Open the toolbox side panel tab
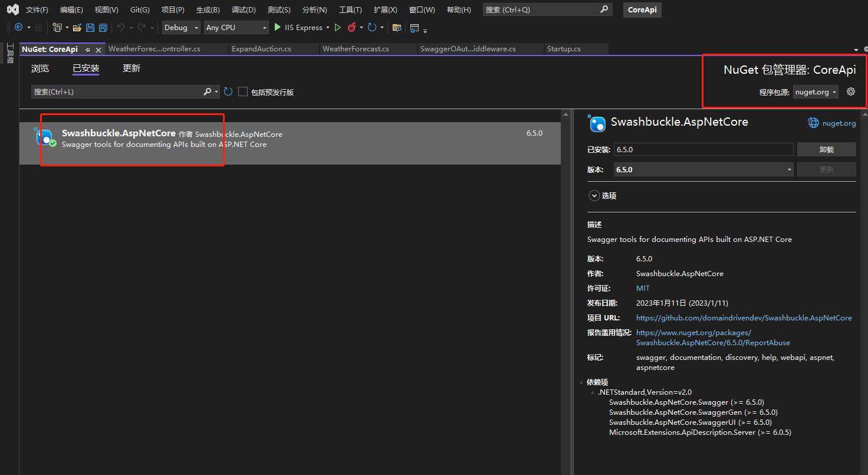Image resolution: width=868 pixels, height=475 pixels. coord(9,53)
